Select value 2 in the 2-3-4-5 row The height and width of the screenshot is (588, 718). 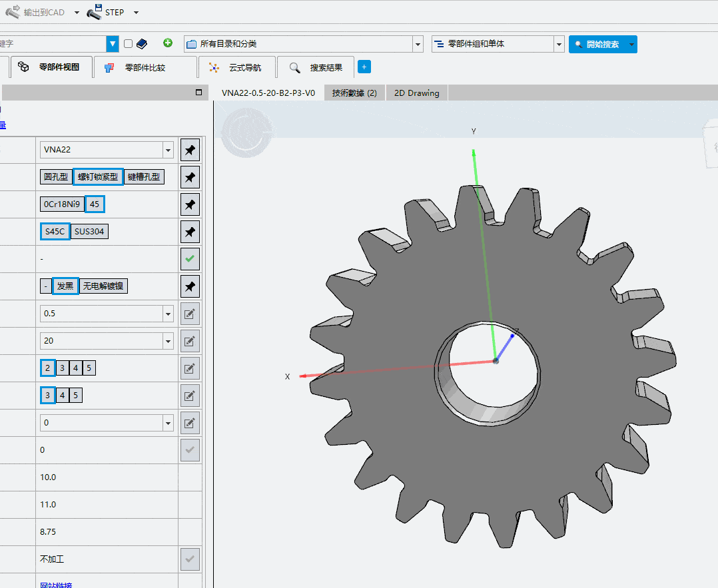pyautogui.click(x=48, y=368)
